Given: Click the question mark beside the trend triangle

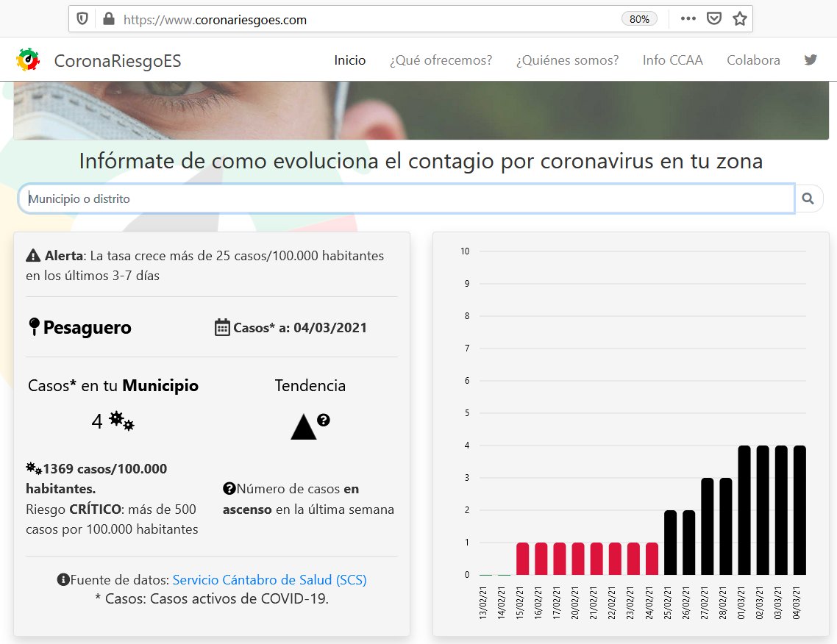Looking at the screenshot, I should point(324,420).
